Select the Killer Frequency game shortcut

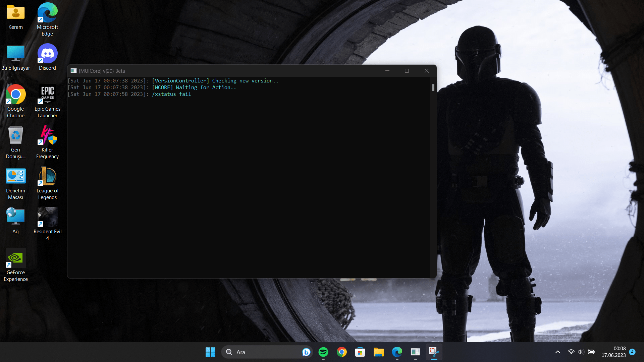click(47, 142)
